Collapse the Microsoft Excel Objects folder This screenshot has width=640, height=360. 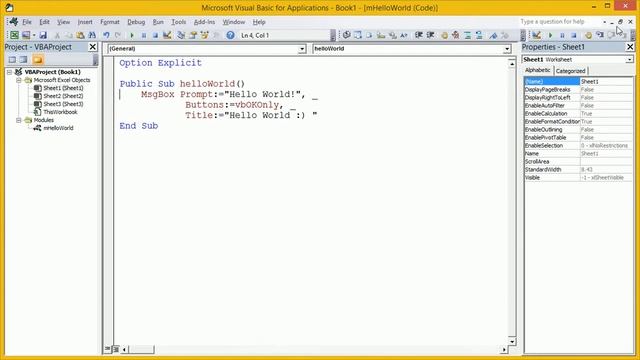point(19,80)
